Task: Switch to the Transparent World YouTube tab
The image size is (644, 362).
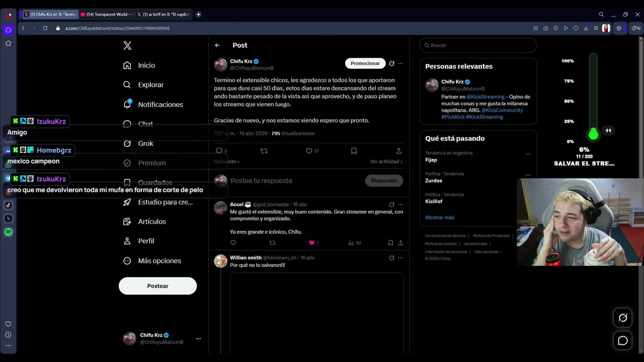Action: (107, 15)
